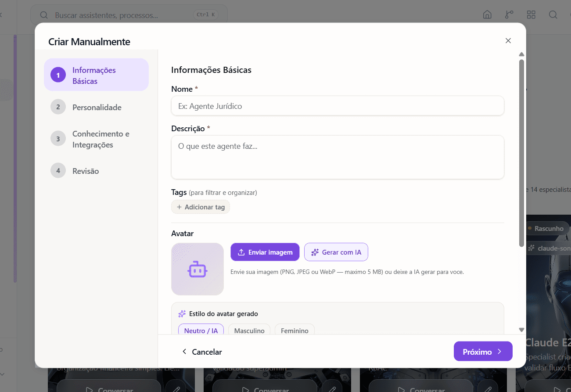Go to step 2 Personalidade
Image resolution: width=571 pixels, height=392 pixels.
(x=97, y=108)
